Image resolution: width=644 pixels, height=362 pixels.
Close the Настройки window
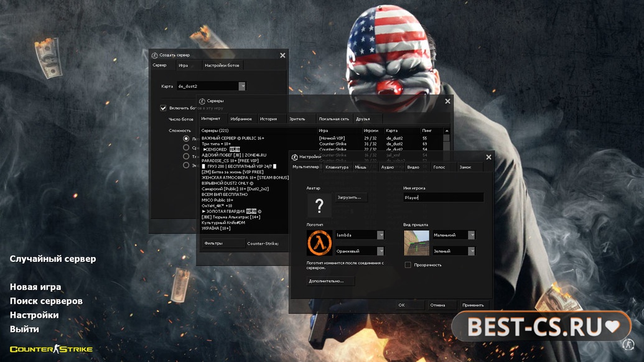488,157
